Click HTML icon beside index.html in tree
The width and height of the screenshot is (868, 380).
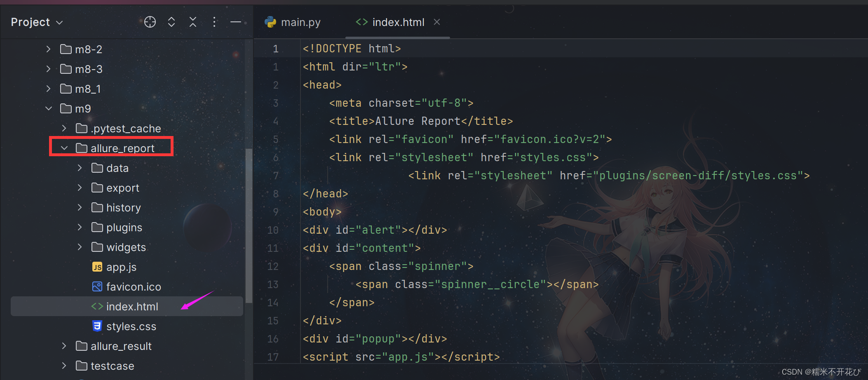pos(97,306)
